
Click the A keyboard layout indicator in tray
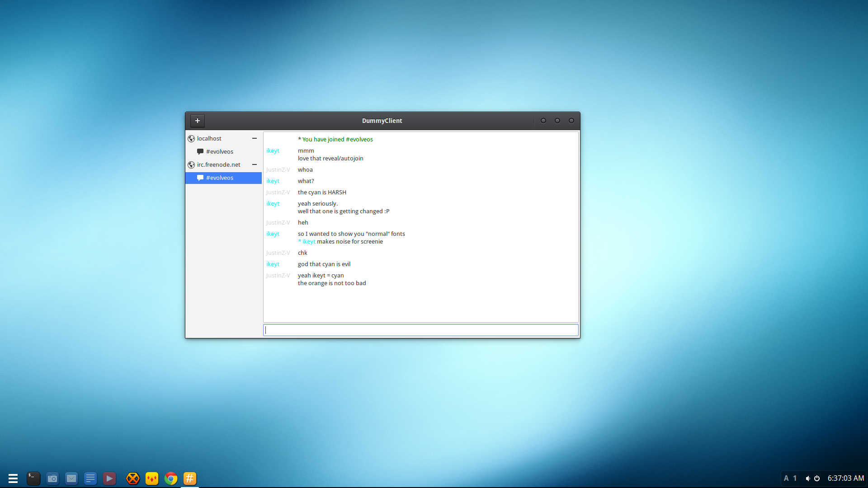point(786,478)
